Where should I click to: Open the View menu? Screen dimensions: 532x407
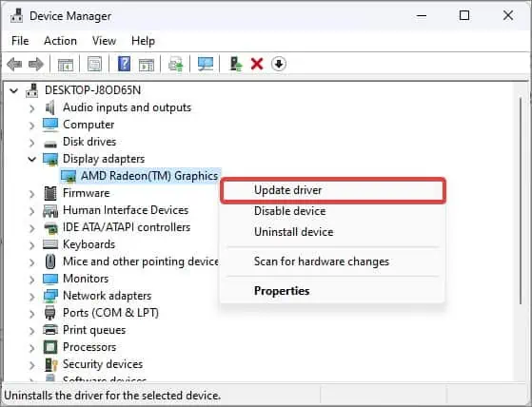click(x=104, y=41)
